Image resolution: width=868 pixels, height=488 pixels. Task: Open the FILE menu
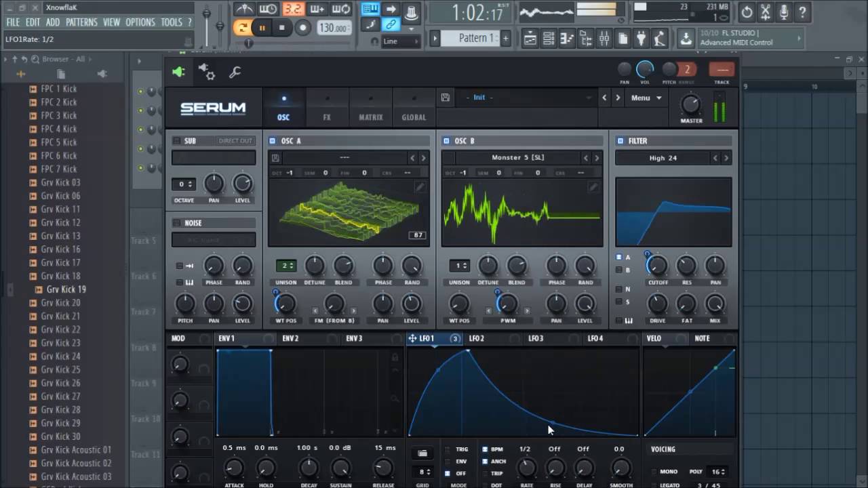[x=13, y=22]
